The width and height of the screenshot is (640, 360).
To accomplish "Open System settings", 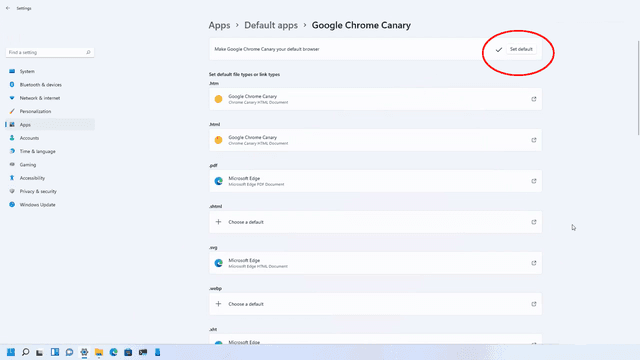I will coord(50,71).
